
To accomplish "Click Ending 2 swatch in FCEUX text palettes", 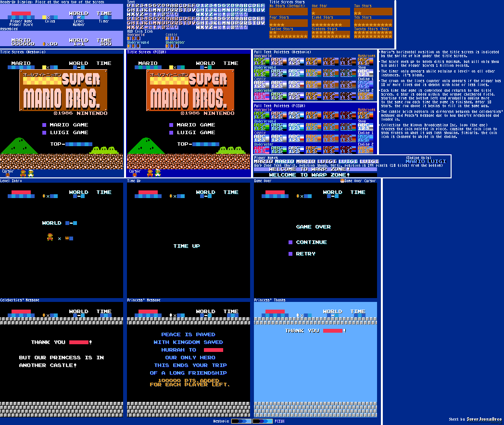I will (366, 150).
